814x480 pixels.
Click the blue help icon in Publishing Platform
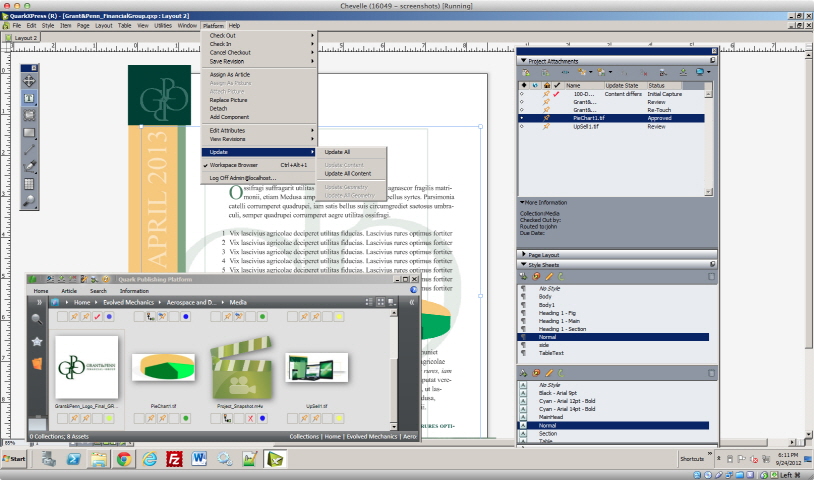point(413,290)
